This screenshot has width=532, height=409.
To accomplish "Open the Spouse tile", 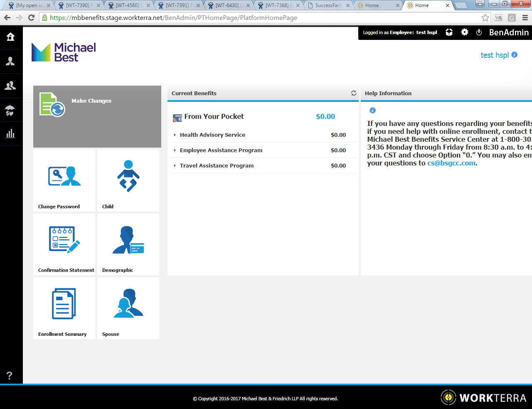I will (x=128, y=308).
